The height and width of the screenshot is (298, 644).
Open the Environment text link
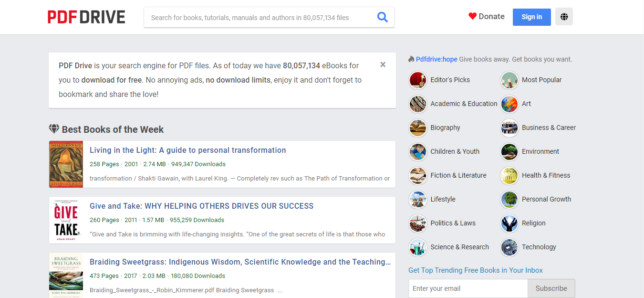coord(540,151)
